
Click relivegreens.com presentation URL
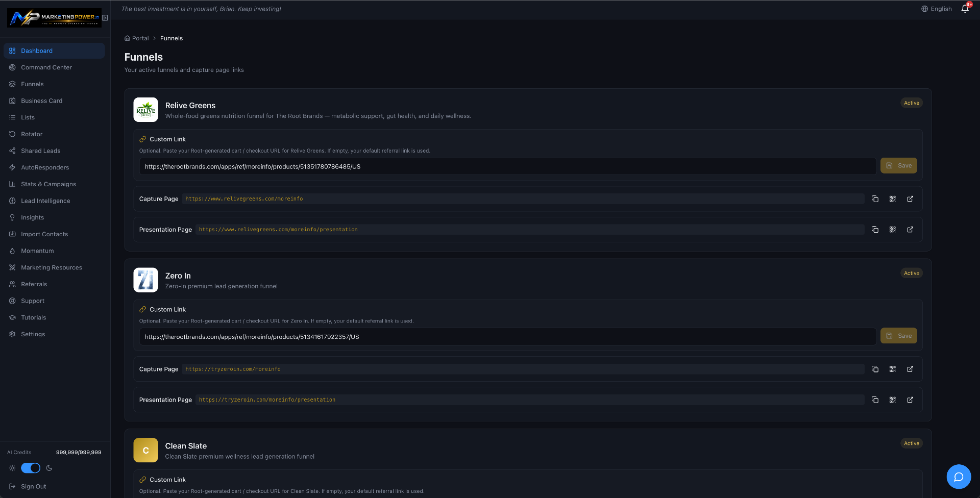click(x=278, y=230)
